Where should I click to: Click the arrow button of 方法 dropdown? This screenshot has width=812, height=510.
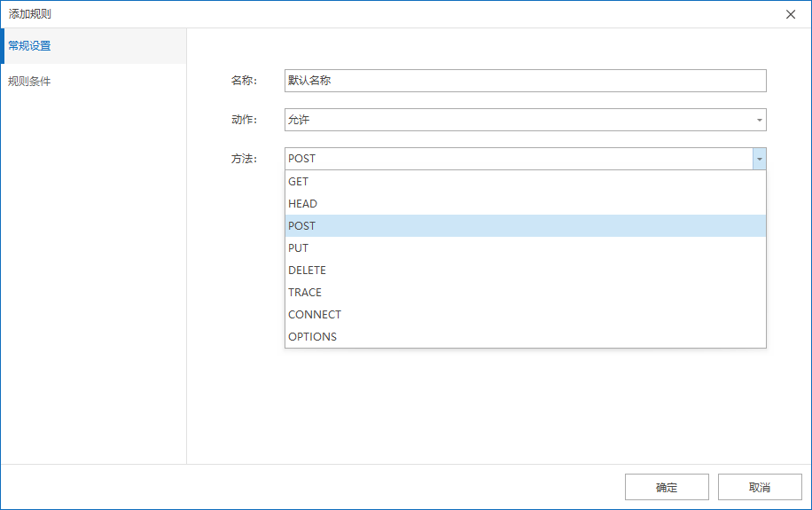pos(759,159)
